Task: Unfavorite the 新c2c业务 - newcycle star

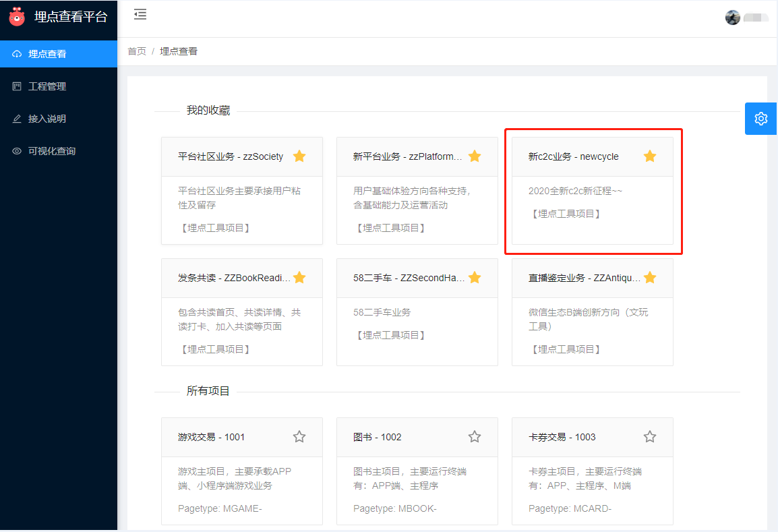Action: pos(650,156)
